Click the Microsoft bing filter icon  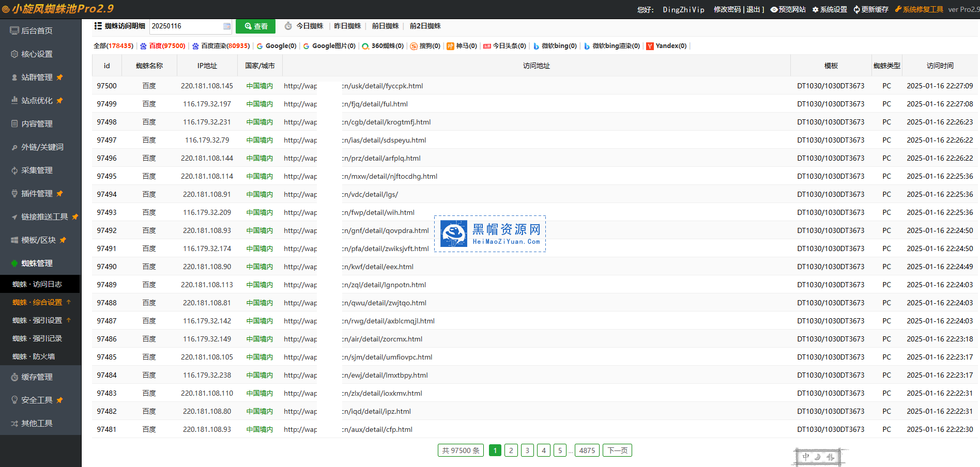[x=536, y=46]
